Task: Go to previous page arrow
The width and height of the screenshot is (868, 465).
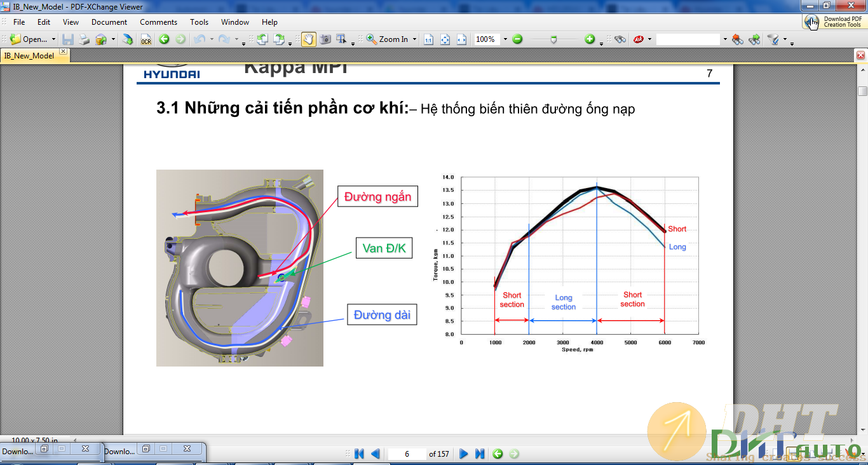Action: tap(375, 454)
